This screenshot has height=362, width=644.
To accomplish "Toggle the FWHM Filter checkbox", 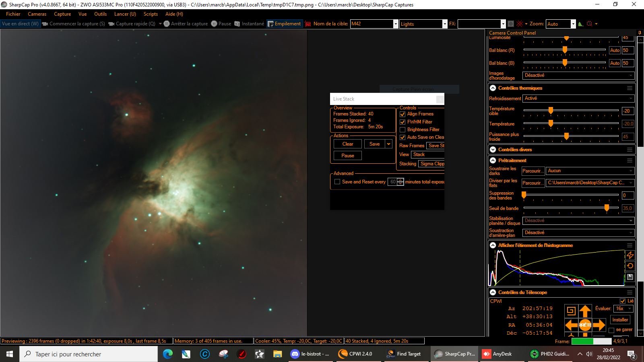I will click(x=402, y=122).
